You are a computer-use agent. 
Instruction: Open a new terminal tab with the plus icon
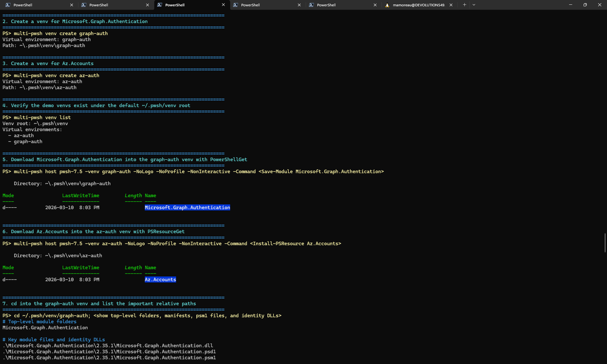pos(464,5)
